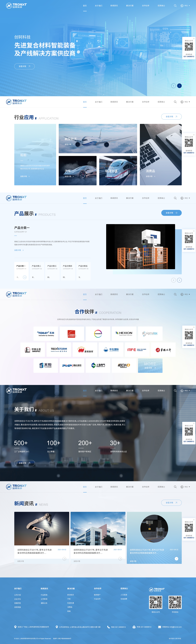Click the TORAY 东丽 partner logo
Viewport: 196px width, 644px height.
(46, 333)
